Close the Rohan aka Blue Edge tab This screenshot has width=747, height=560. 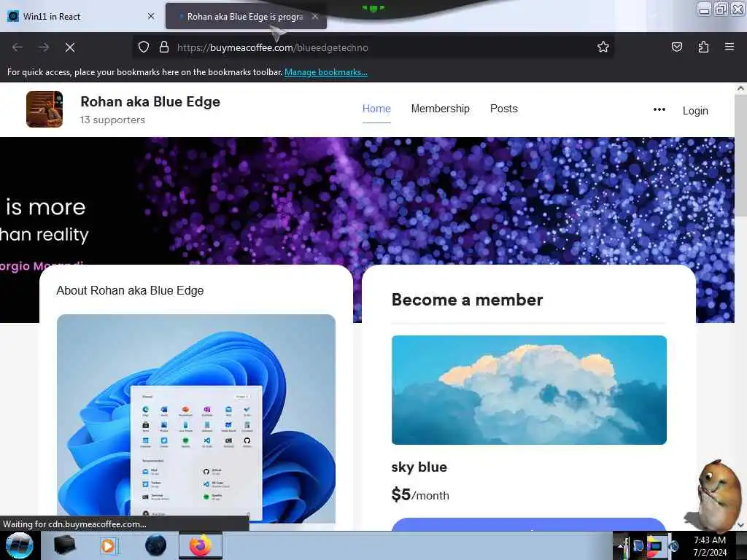315,17
